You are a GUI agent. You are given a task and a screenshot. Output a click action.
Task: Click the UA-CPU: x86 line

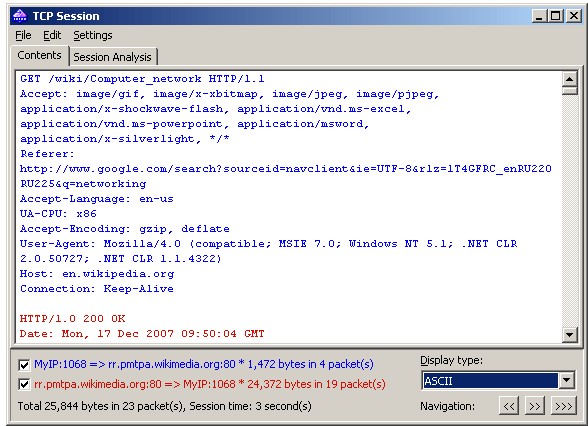[58, 214]
